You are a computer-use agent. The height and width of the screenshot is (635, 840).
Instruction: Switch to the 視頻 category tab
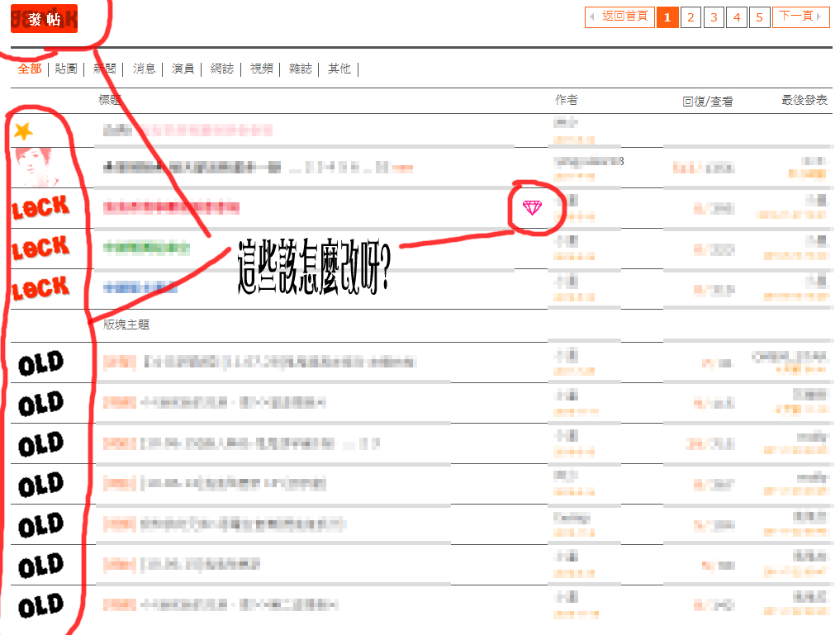pyautogui.click(x=261, y=69)
